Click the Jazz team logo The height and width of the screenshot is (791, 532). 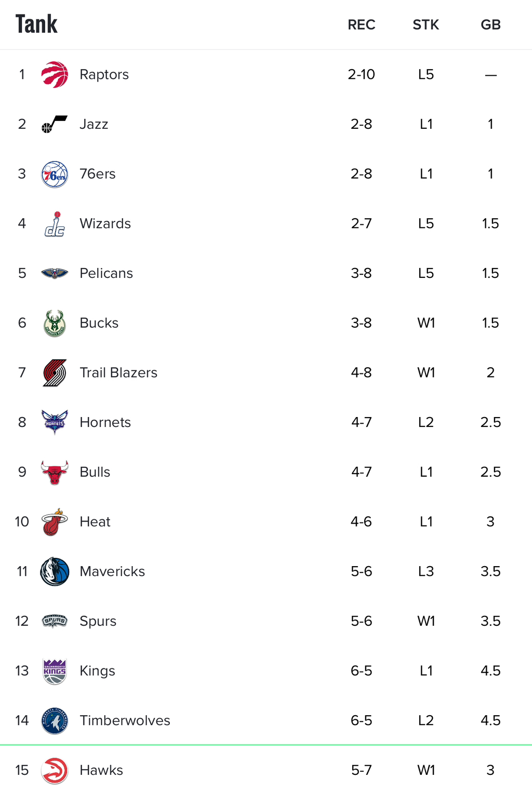(55, 124)
